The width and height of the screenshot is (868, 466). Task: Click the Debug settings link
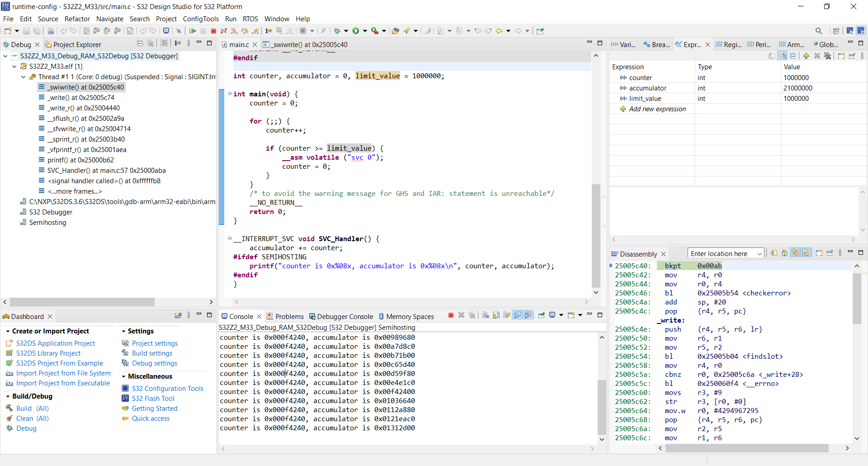155,363
